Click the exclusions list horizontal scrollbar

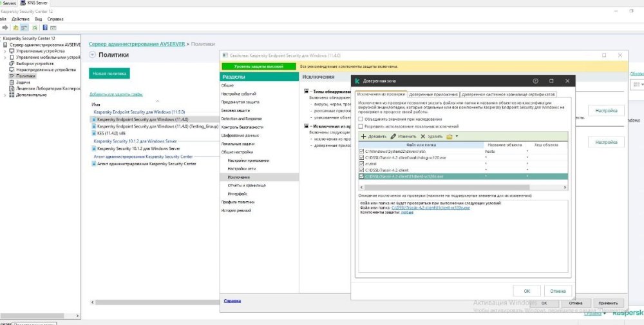point(451,187)
